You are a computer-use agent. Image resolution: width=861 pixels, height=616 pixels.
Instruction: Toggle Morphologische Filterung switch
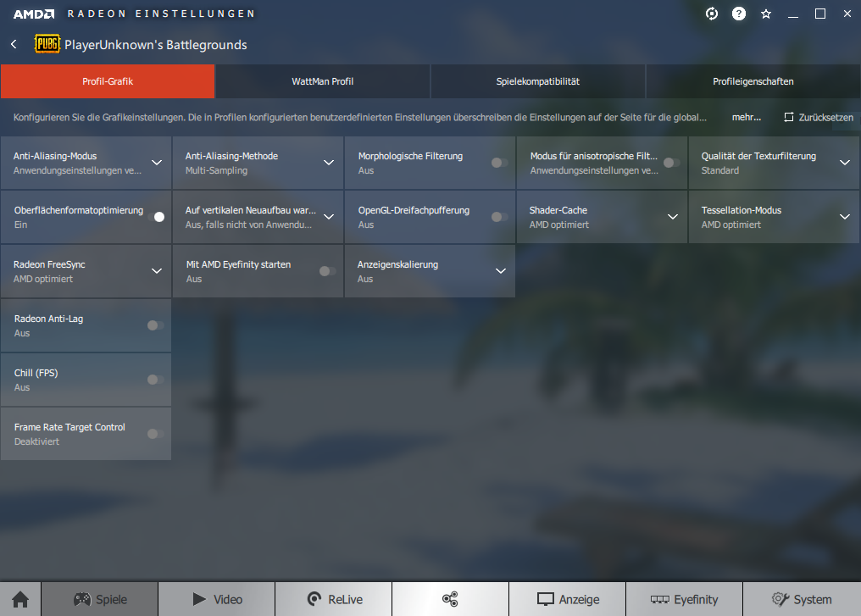coord(499,163)
